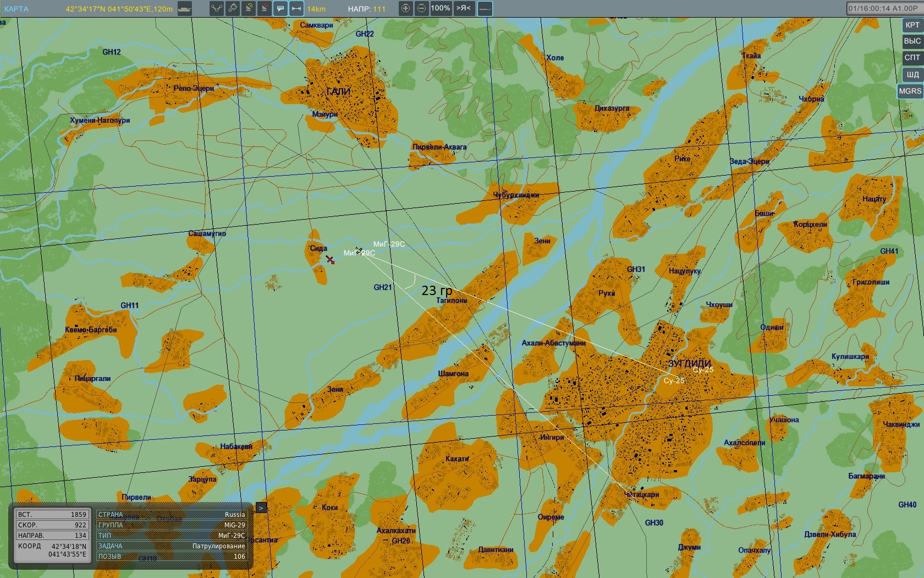Click the Шамгона town label

click(x=453, y=374)
